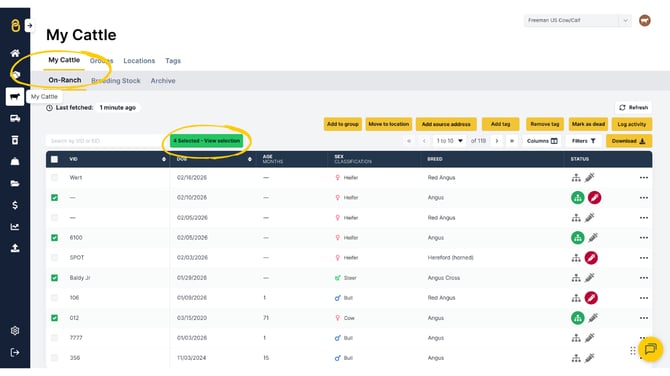Check the box for Wert row
Viewport: 670px width, 376px height.
(x=54, y=177)
